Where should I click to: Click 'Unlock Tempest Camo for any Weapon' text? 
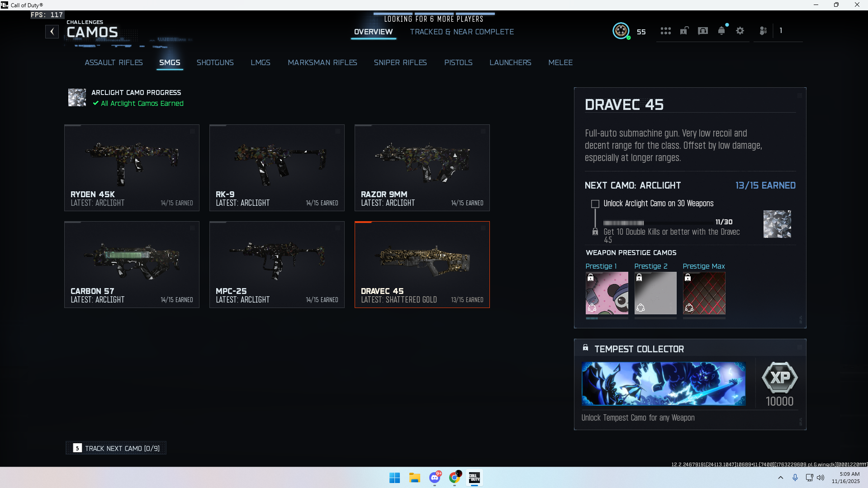(x=638, y=418)
